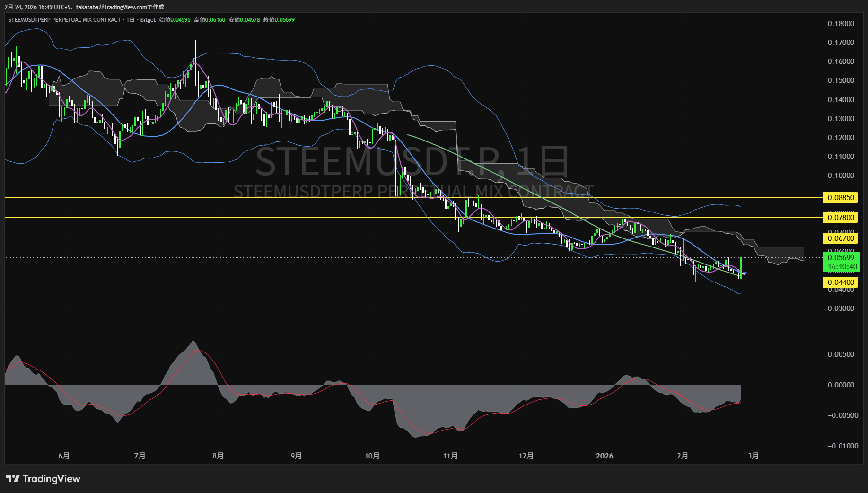Viewport: 868px width, 493px height.
Task: Click the 0.18000 tick on price scale
Action: (841, 24)
